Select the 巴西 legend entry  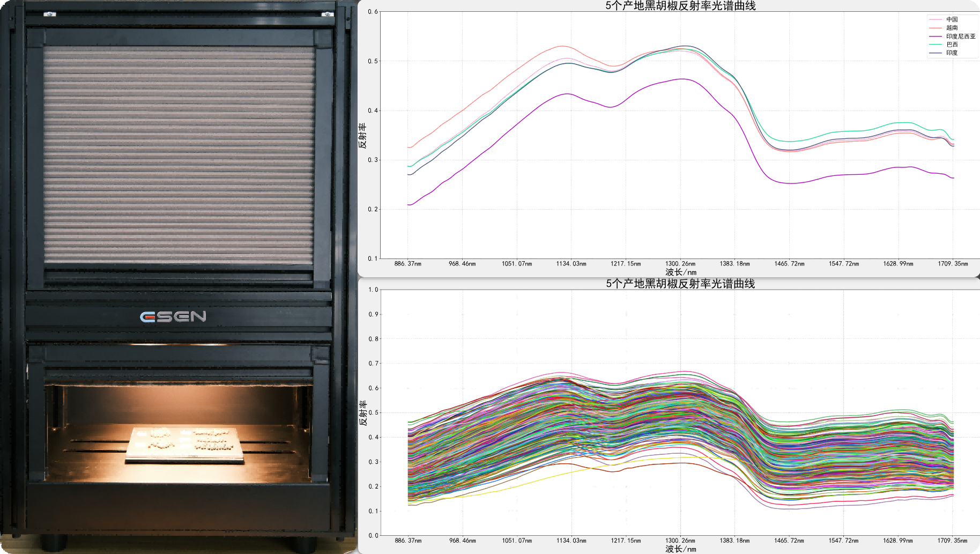coord(952,45)
